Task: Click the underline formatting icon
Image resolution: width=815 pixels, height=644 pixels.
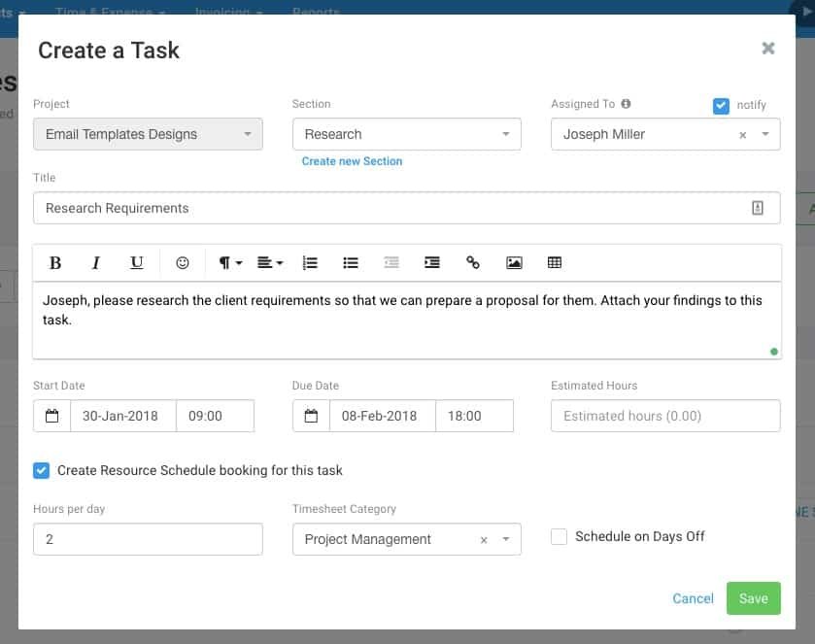Action: pyautogui.click(x=137, y=263)
